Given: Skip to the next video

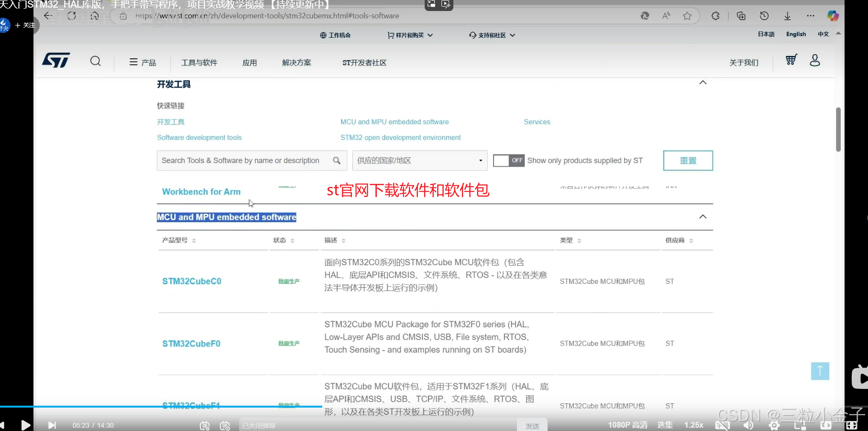Looking at the screenshot, I should coord(52,425).
